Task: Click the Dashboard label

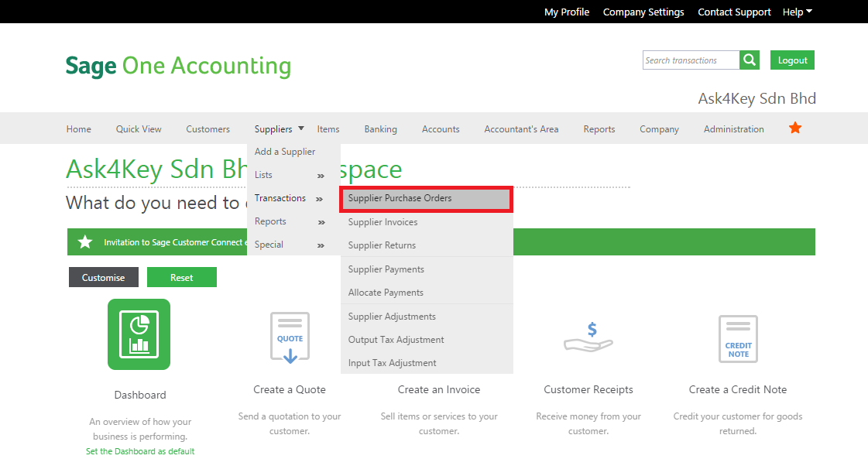Action: (140, 395)
